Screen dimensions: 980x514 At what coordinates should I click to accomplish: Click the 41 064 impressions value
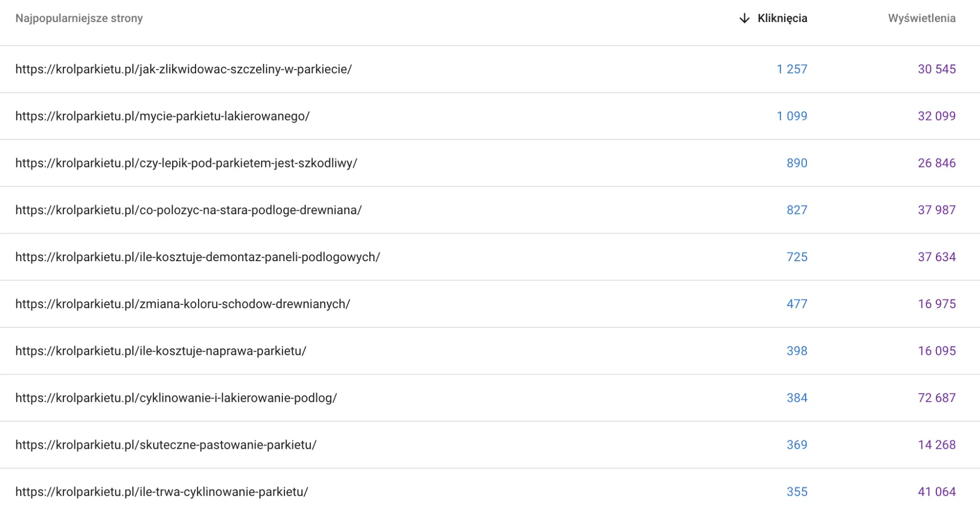tap(937, 492)
